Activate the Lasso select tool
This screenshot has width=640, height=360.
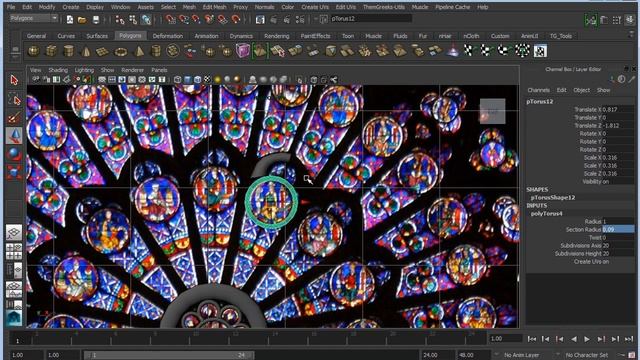14,99
